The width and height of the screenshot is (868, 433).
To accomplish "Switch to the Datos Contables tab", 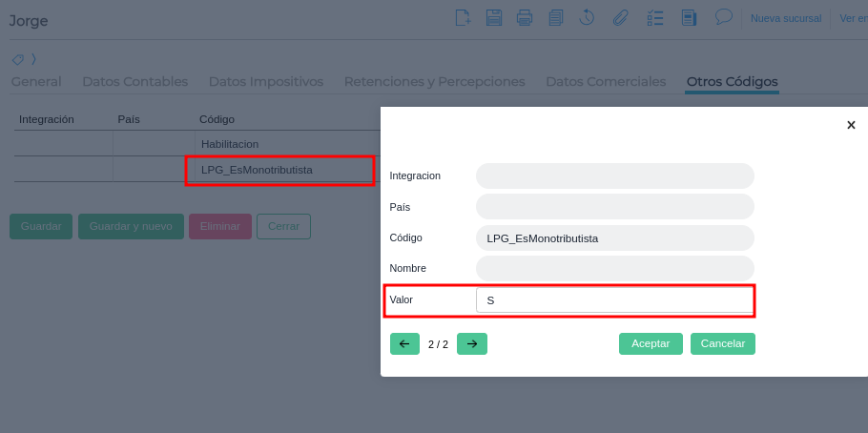I will pyautogui.click(x=134, y=82).
